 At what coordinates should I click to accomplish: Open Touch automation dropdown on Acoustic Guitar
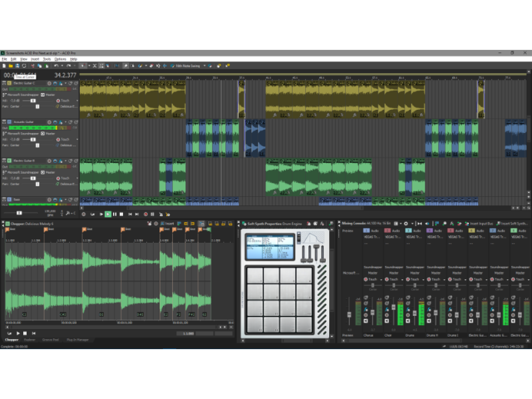click(77, 139)
